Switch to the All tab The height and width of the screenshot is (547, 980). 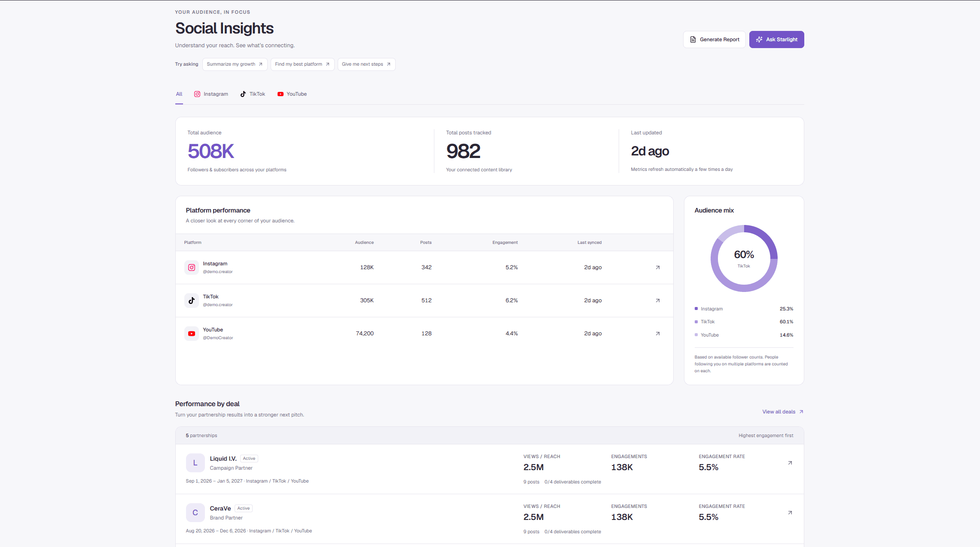(179, 94)
